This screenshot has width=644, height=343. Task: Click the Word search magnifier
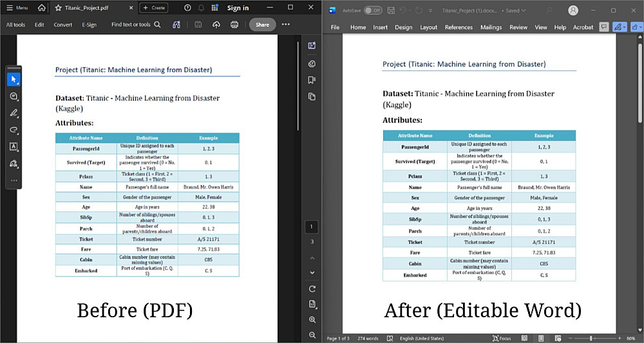pyautogui.click(x=549, y=10)
